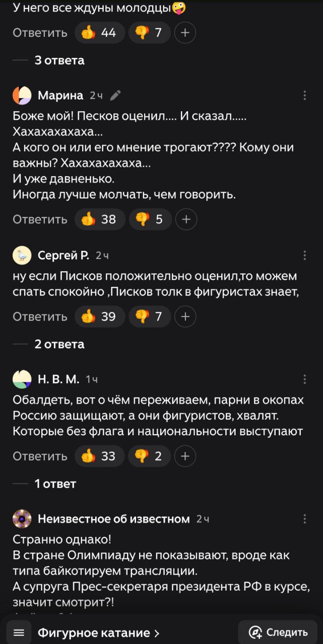Expand the 3 ответа replies thread

59,60
